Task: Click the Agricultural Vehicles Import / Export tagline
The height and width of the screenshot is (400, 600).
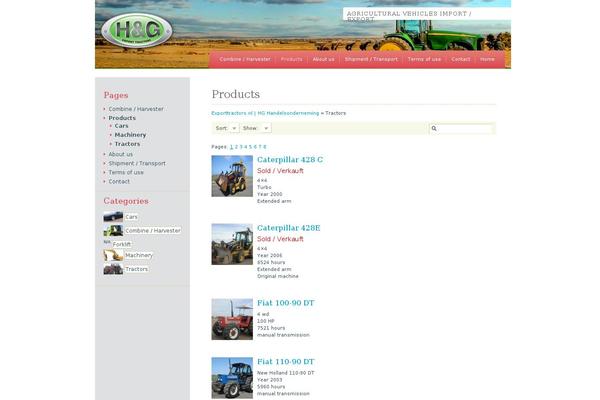Action: tap(409, 16)
